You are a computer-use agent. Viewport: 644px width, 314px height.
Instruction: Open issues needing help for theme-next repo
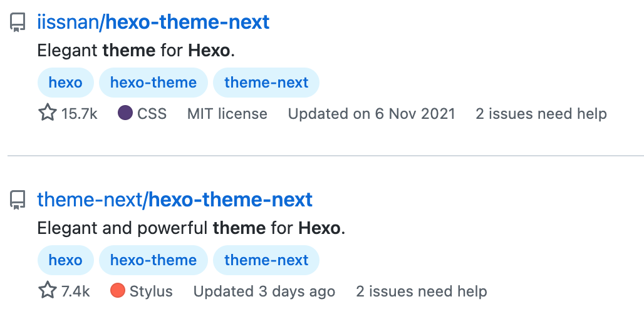(422, 291)
